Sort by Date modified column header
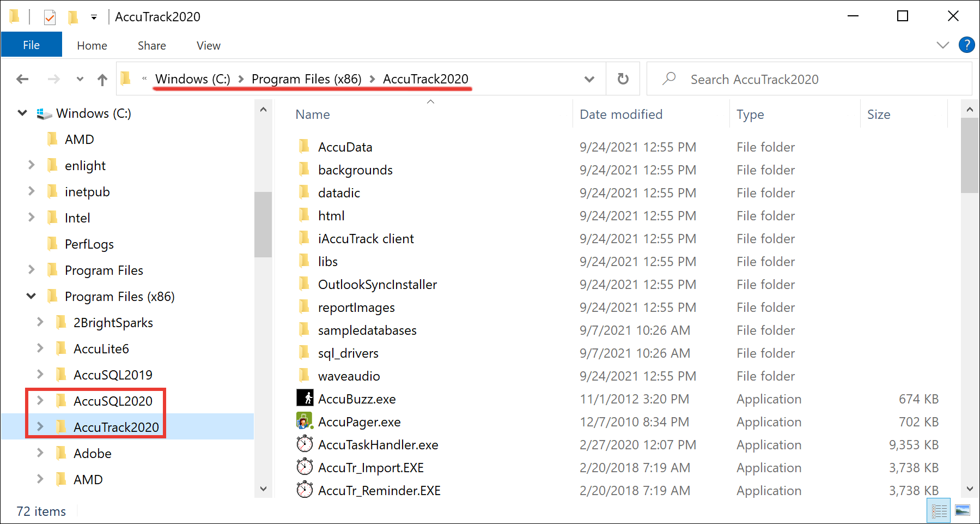 click(x=621, y=115)
